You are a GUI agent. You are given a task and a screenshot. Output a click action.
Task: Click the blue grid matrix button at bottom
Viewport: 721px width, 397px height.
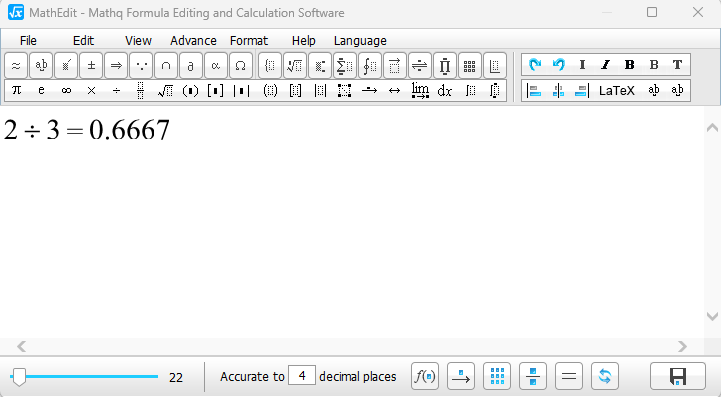(497, 376)
